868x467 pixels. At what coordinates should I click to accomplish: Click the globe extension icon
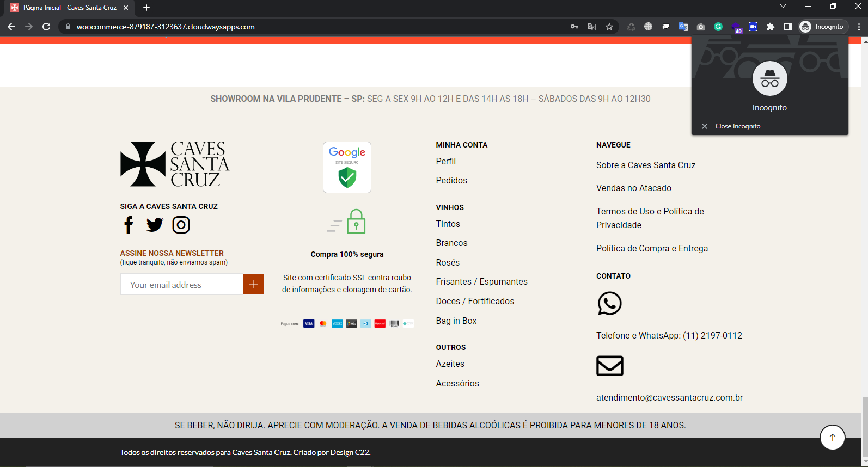coord(648,27)
